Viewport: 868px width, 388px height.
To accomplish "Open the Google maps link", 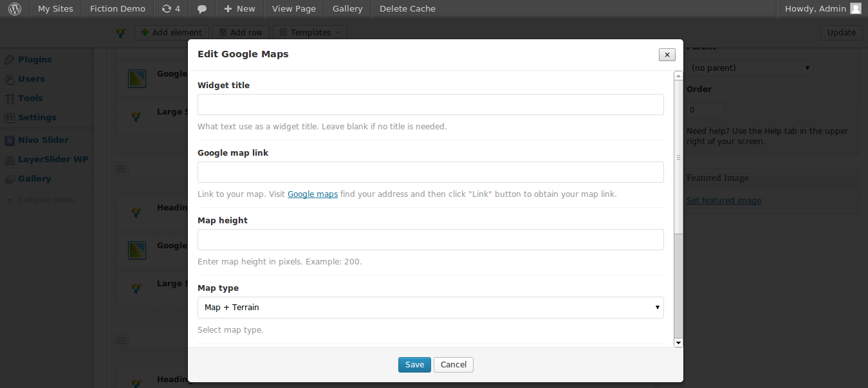I will point(313,194).
